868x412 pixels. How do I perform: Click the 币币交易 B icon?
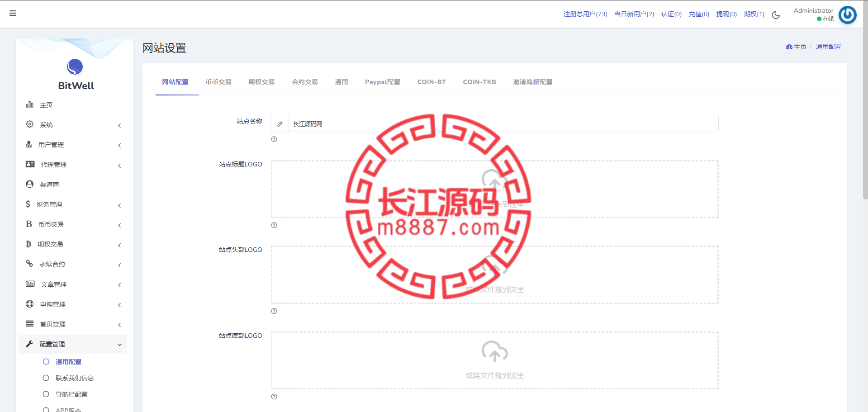click(29, 224)
